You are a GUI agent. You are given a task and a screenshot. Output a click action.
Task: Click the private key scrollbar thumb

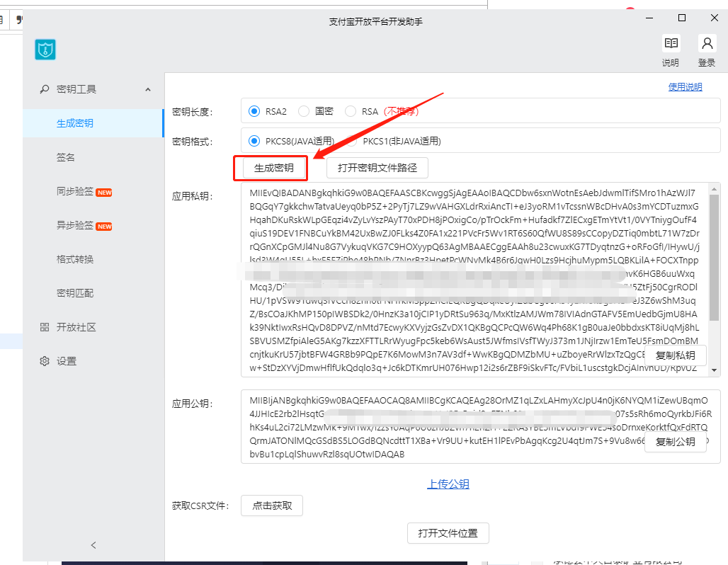[x=715, y=257]
